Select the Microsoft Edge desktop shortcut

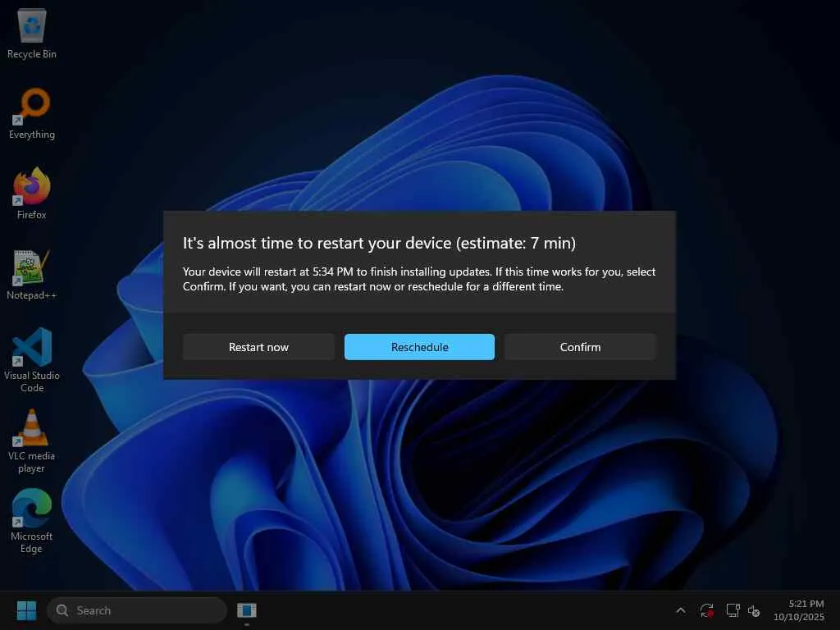[32, 521]
